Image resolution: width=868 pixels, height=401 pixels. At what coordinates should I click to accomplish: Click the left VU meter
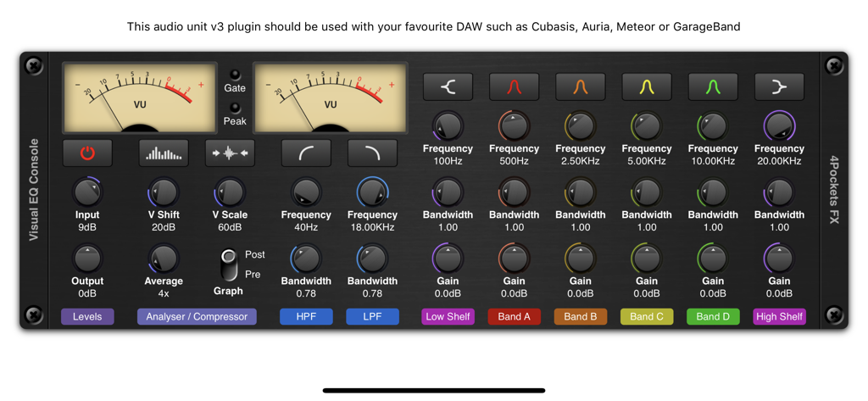tap(140, 97)
